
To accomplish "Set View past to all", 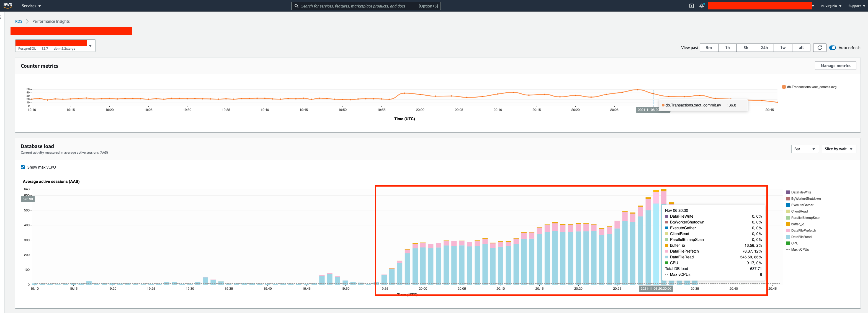I will 801,48.
